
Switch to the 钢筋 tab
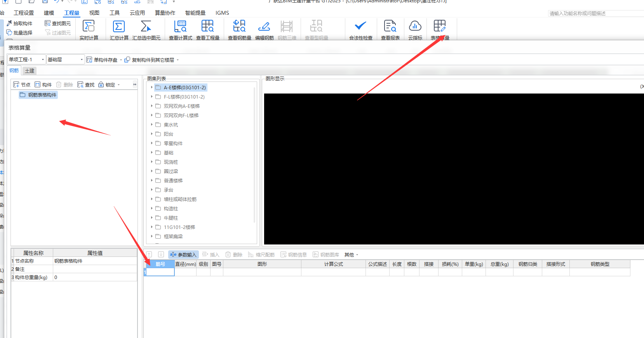click(x=14, y=70)
